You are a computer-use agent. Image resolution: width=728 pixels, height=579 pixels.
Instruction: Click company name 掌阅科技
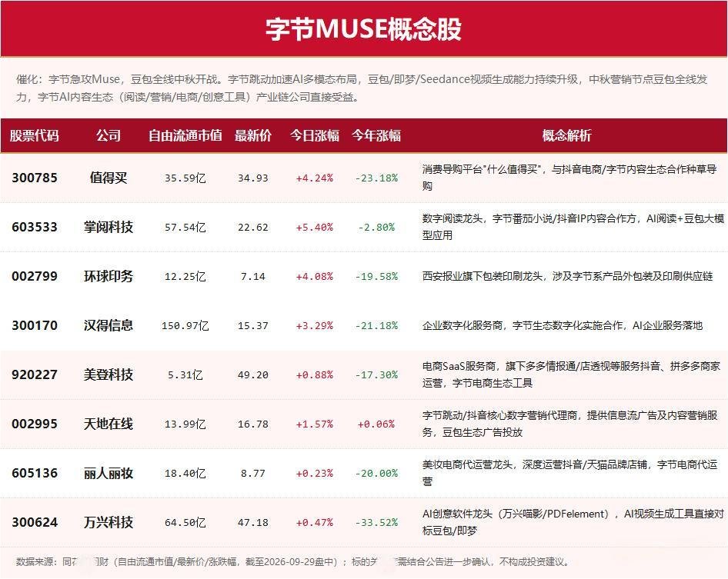109,227
